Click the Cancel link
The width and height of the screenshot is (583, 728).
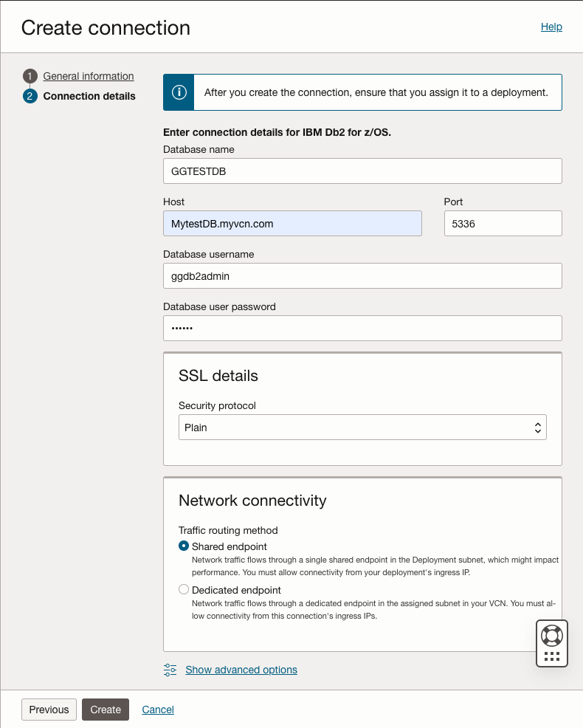(x=158, y=710)
